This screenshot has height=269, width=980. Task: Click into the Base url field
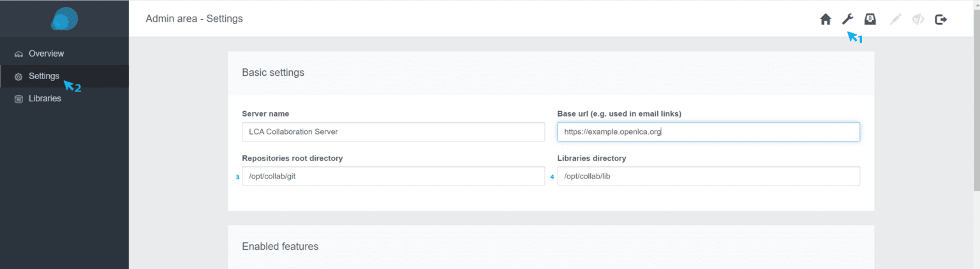point(708,132)
